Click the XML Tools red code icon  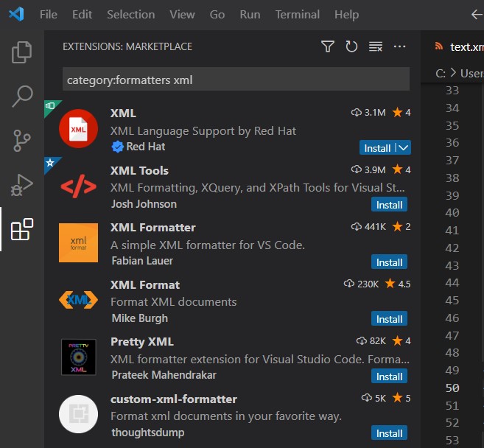click(x=78, y=186)
